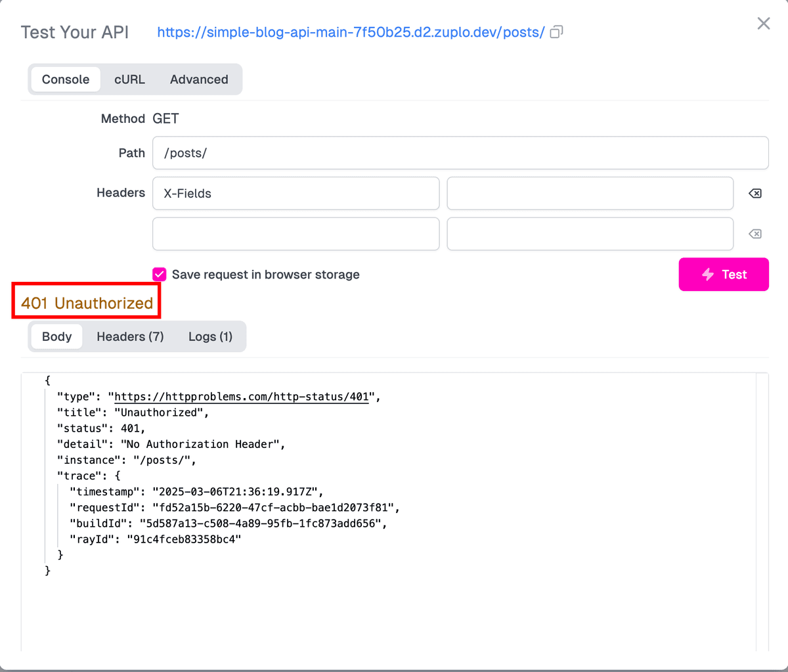View the response Headers (7) tab
Screen dimensions: 788x672
130,336
